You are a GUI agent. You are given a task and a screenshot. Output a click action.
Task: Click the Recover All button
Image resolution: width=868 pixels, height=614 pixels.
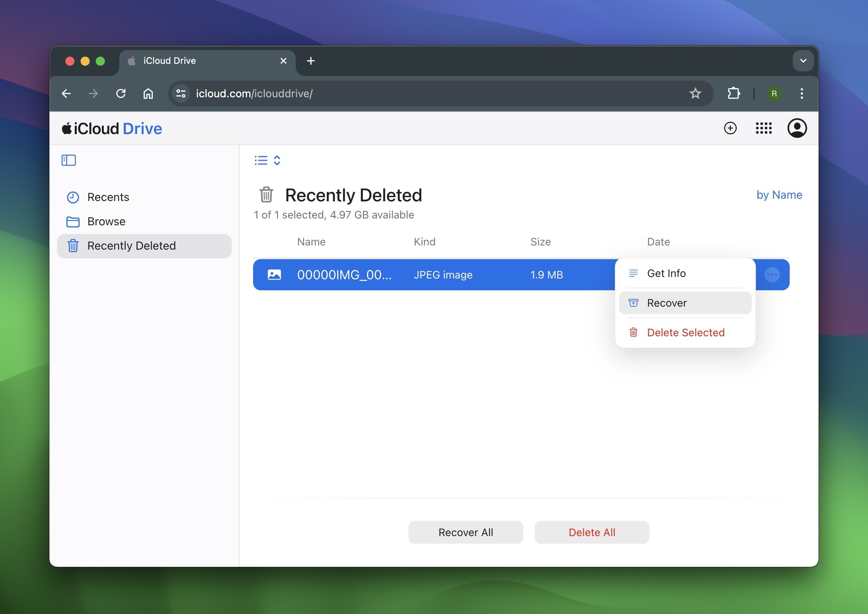pos(466,532)
